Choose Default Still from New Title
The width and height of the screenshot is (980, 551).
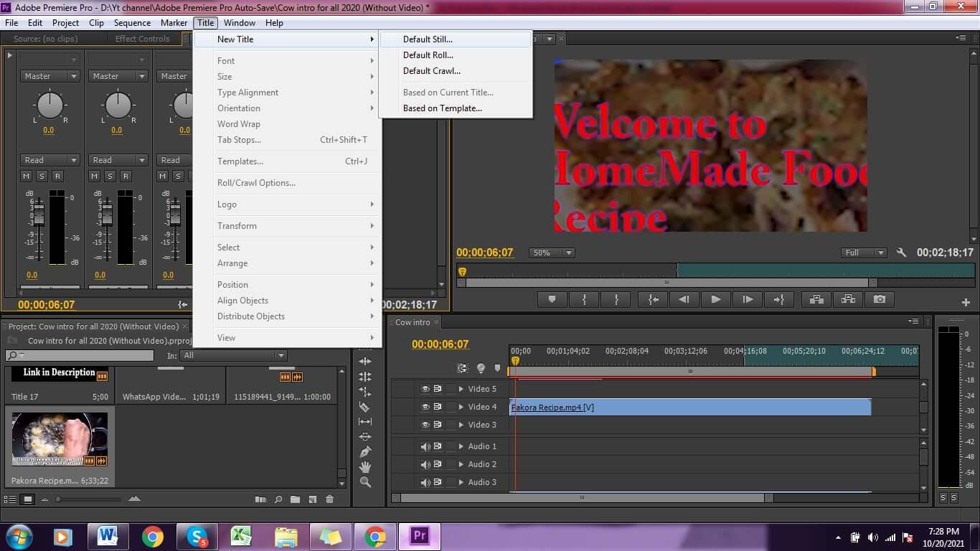pos(456,39)
